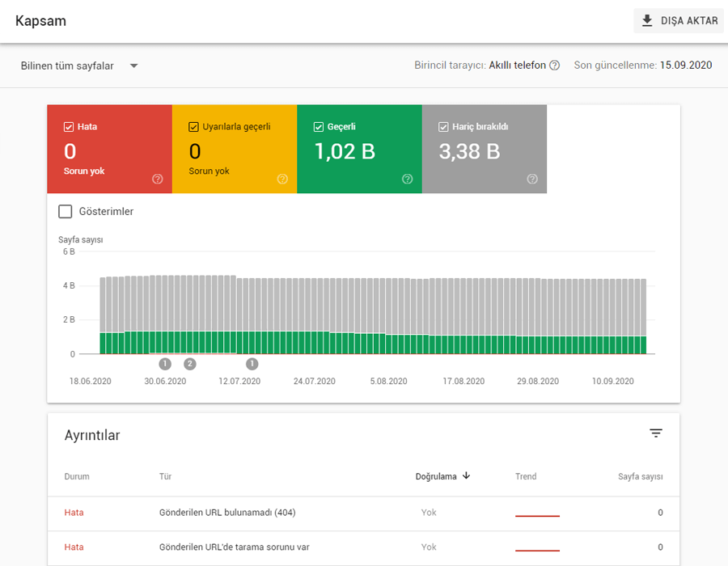Click chart annotation marker near 30.06.2020
The height and width of the screenshot is (566, 728).
pyautogui.click(x=165, y=364)
